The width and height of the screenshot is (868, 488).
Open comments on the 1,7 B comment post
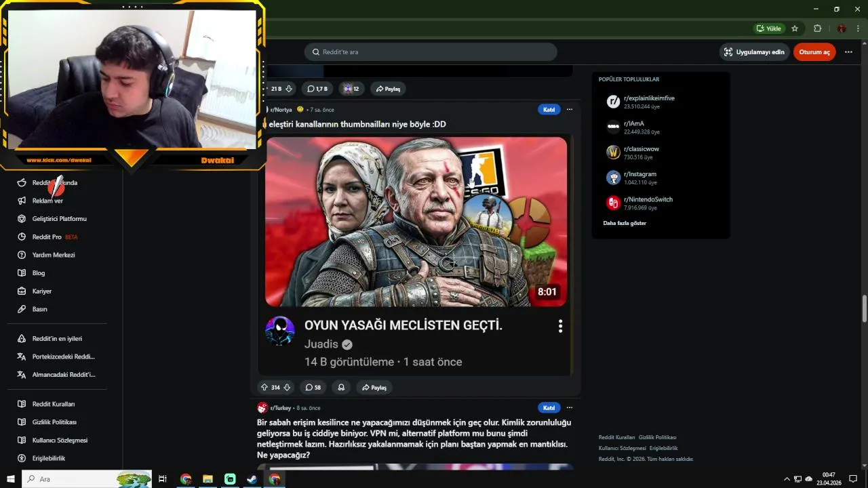coord(317,89)
